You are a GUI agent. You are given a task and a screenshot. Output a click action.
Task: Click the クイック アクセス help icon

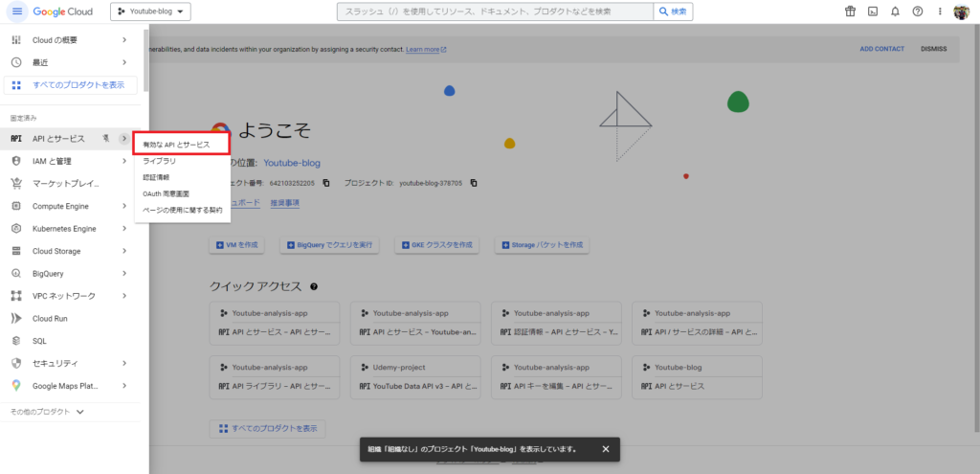[314, 286]
